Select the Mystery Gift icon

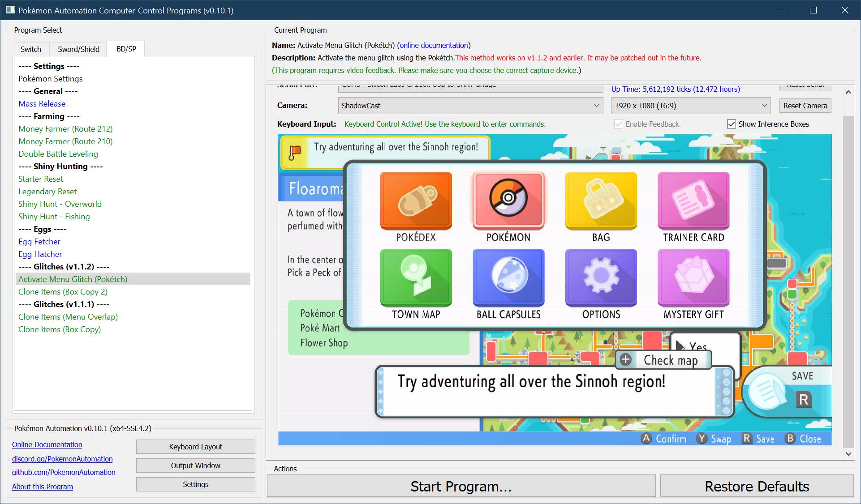point(693,278)
